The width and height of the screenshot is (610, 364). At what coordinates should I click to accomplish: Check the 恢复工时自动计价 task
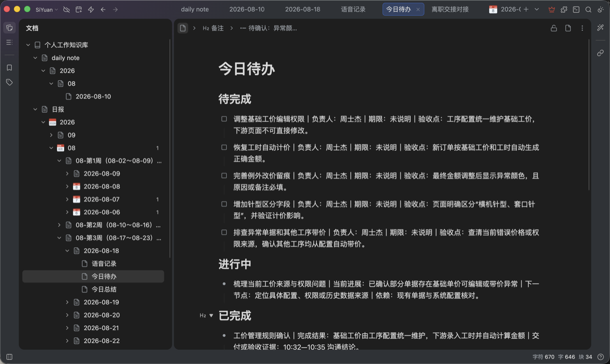click(224, 147)
